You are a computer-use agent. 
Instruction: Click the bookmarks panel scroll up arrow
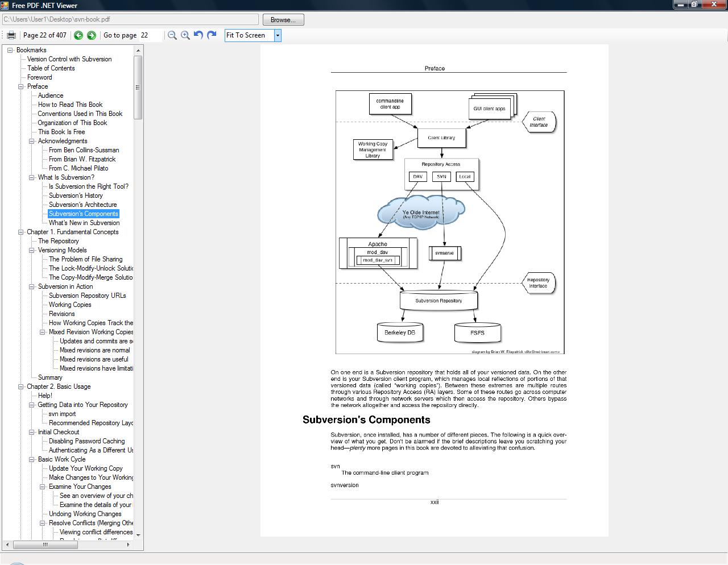pos(138,50)
